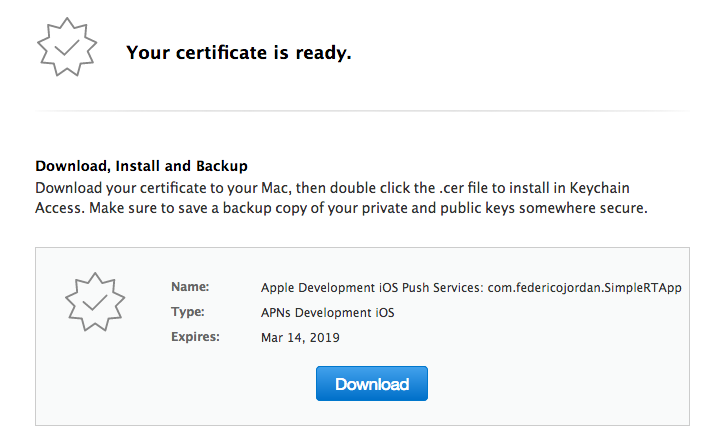Click the word 'Mac' in the instruction paragraph
720x444 pixels.
pos(275,188)
